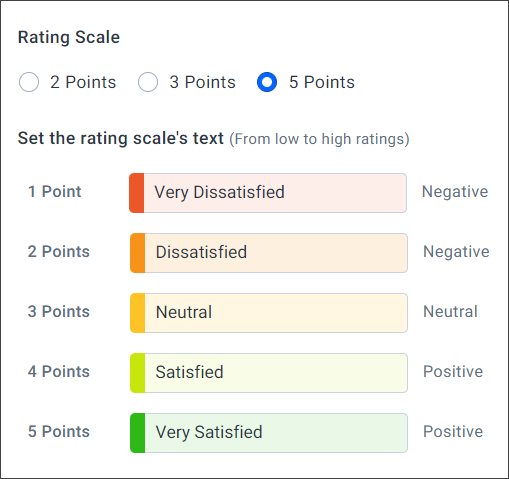Click the Negative label beside Very Dissatisfied
Viewport: 509px width, 479px height.
pos(455,192)
